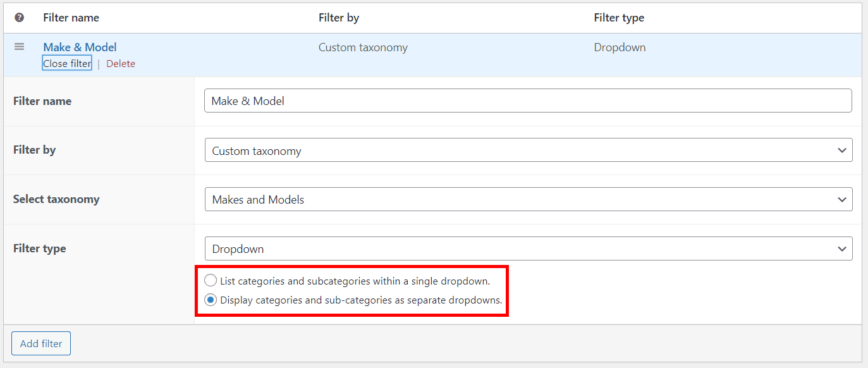Click the Filter type chevron arrow

pyautogui.click(x=841, y=248)
